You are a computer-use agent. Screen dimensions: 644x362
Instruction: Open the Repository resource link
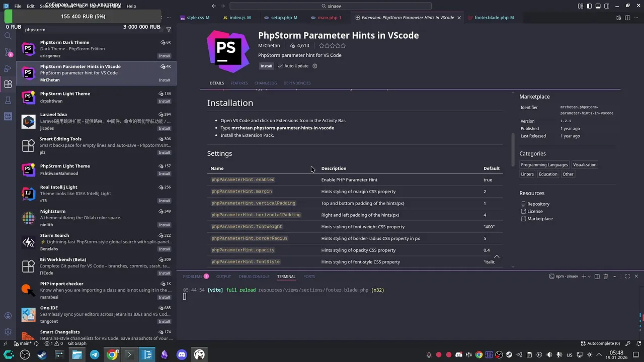pos(538,204)
